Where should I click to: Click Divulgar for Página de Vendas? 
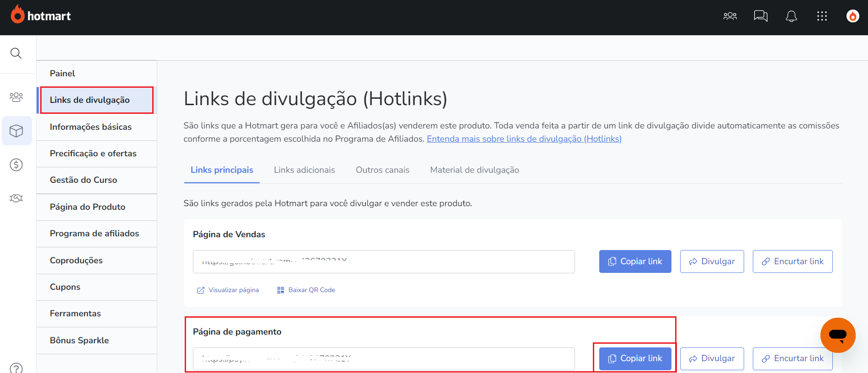[x=712, y=261]
